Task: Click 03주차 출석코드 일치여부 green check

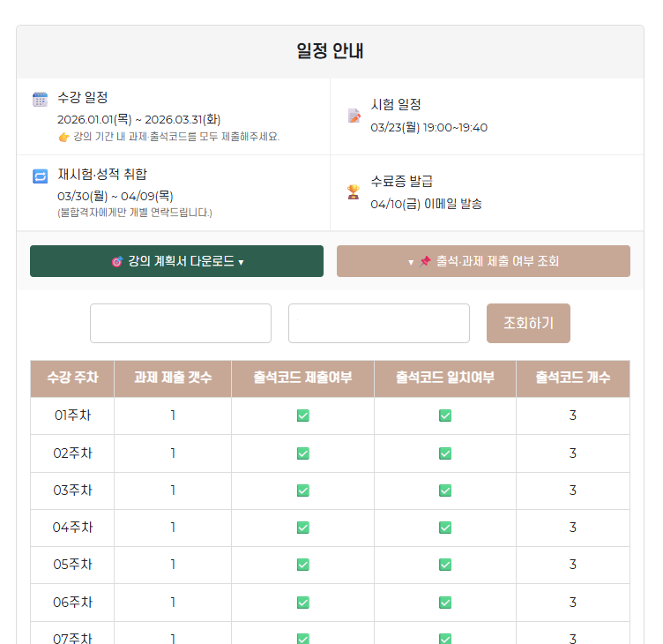Action: tap(445, 490)
